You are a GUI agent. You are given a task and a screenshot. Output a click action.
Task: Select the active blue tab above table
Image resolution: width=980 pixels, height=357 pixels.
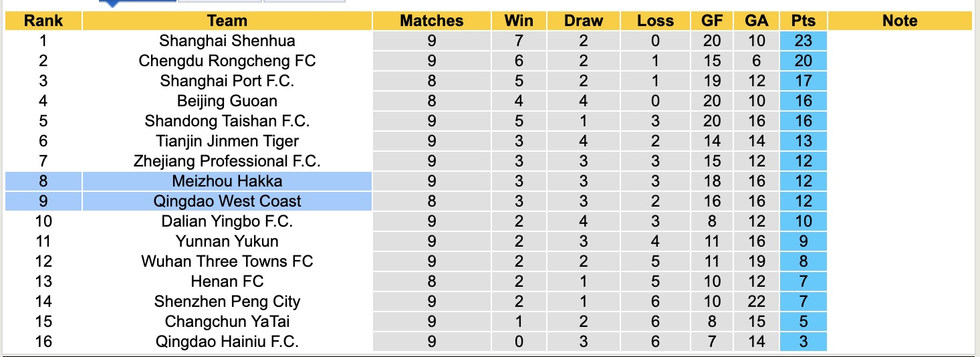[137, 2]
